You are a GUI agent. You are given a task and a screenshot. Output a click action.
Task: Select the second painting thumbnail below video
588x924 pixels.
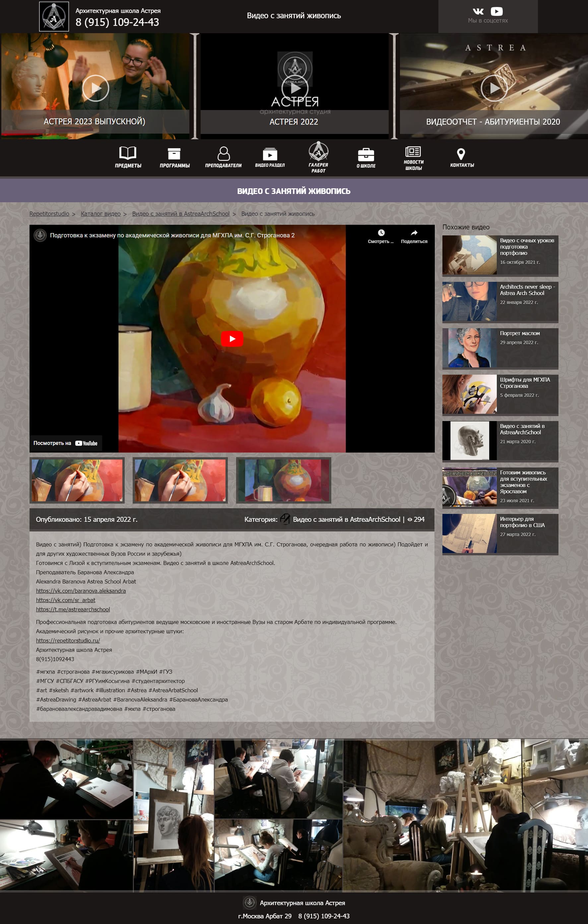tap(180, 480)
